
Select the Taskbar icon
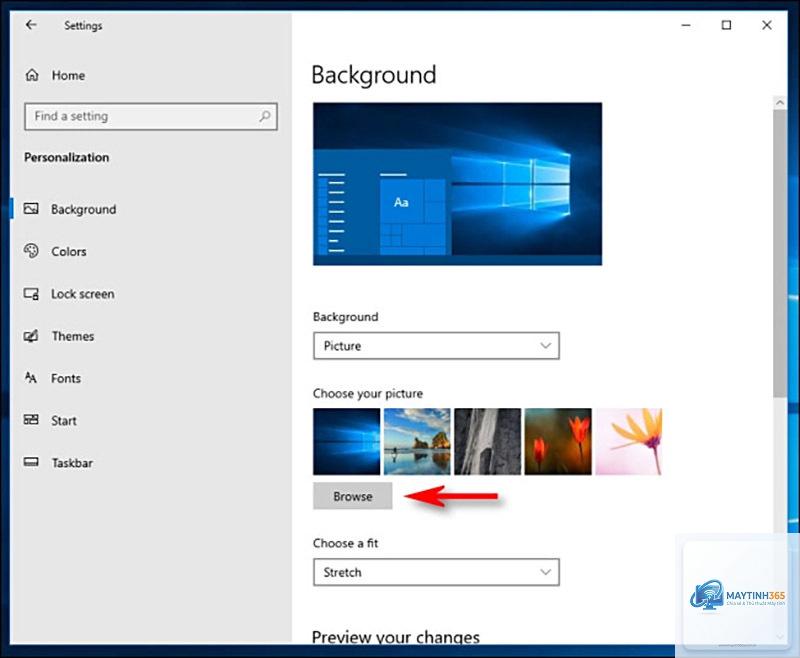[x=31, y=462]
